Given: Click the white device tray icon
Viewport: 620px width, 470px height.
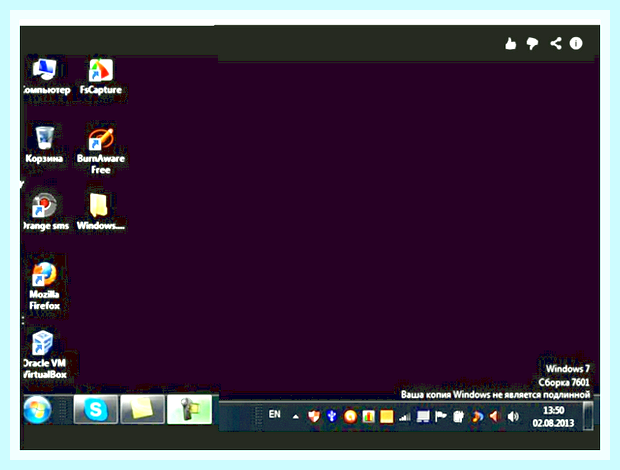Looking at the screenshot, I should coord(458,416).
